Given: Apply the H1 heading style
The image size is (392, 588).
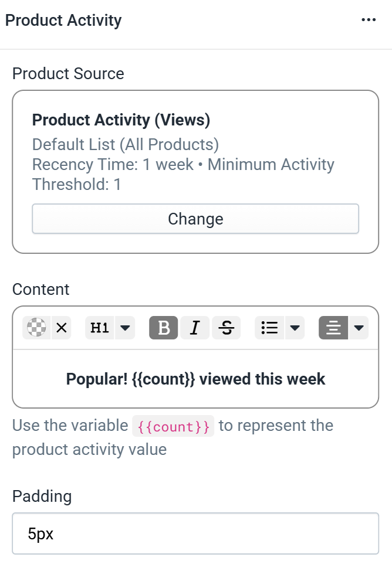Looking at the screenshot, I should [100, 328].
